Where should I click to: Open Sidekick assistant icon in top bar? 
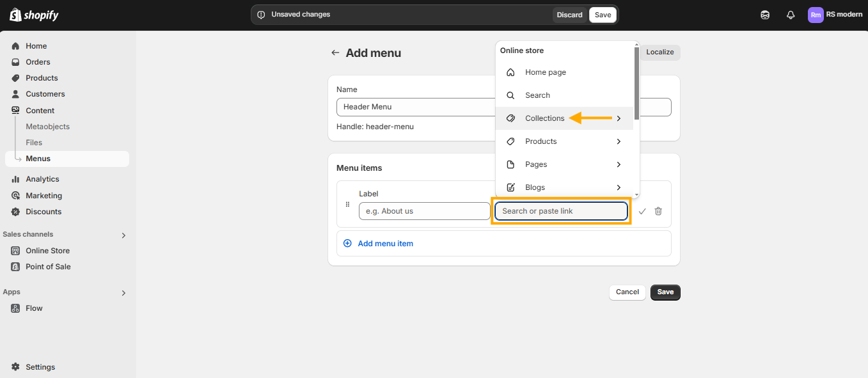[x=765, y=15]
